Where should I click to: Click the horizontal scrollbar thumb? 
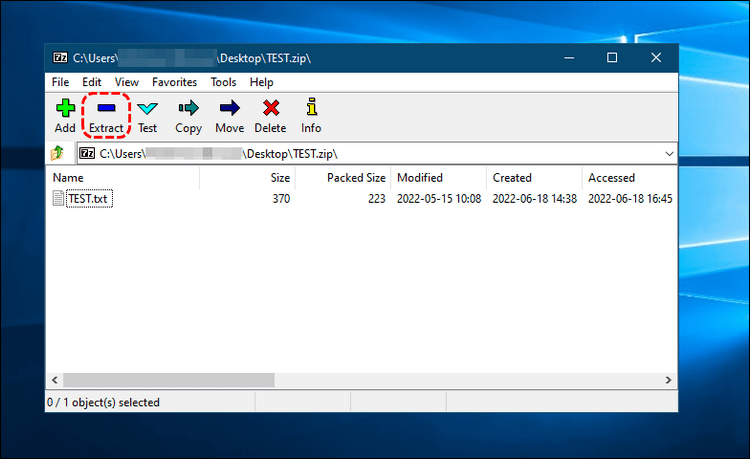[169, 380]
